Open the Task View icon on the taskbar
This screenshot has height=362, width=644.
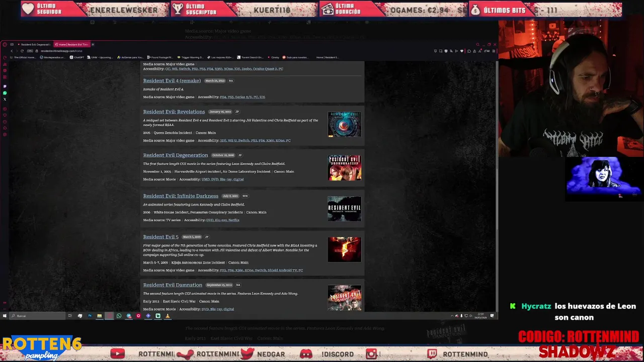click(70, 316)
